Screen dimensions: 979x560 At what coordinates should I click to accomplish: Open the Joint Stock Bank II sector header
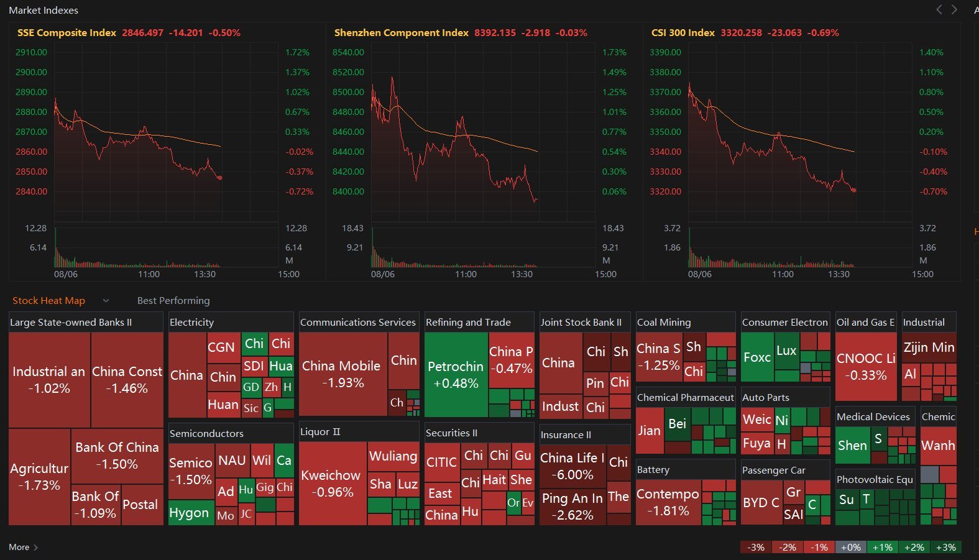tap(585, 322)
